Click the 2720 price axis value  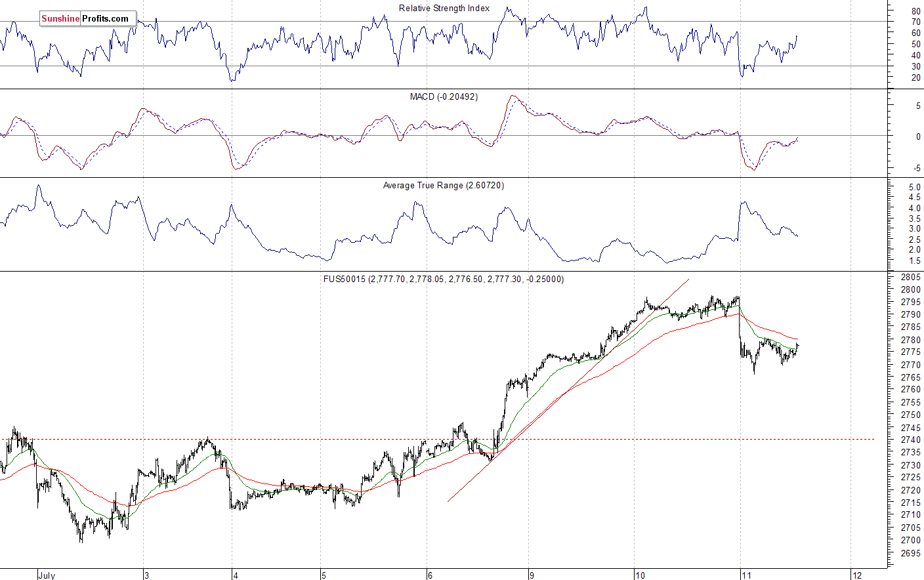point(911,490)
